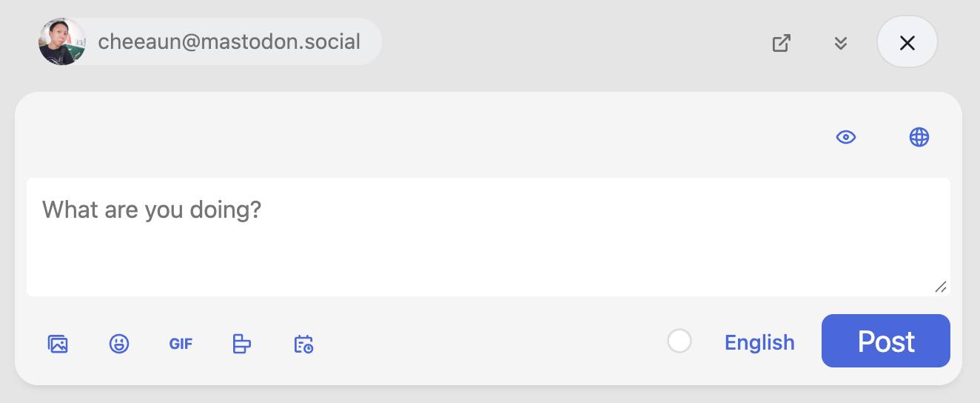Open the English language dropdown

pos(759,342)
